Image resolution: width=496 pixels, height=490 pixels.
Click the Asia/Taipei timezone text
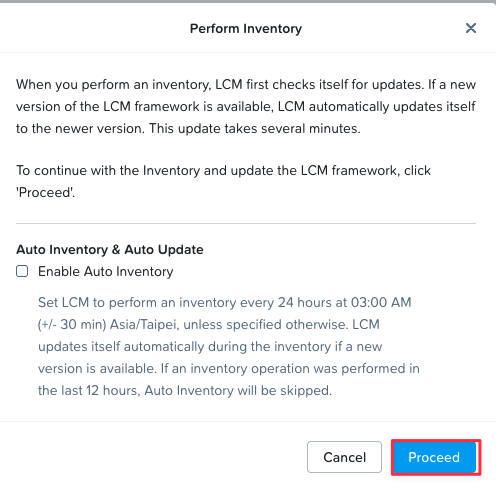[143, 324]
